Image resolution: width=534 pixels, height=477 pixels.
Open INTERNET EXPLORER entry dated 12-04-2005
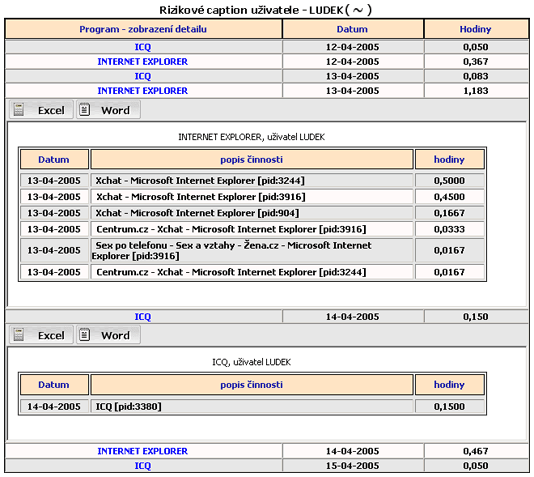click(x=143, y=62)
